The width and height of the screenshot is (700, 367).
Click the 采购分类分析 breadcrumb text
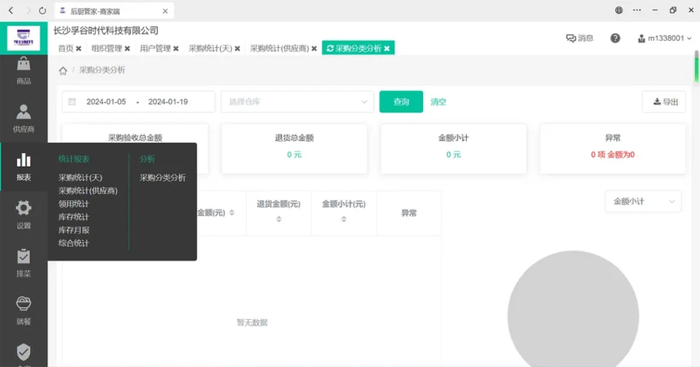[x=102, y=70]
